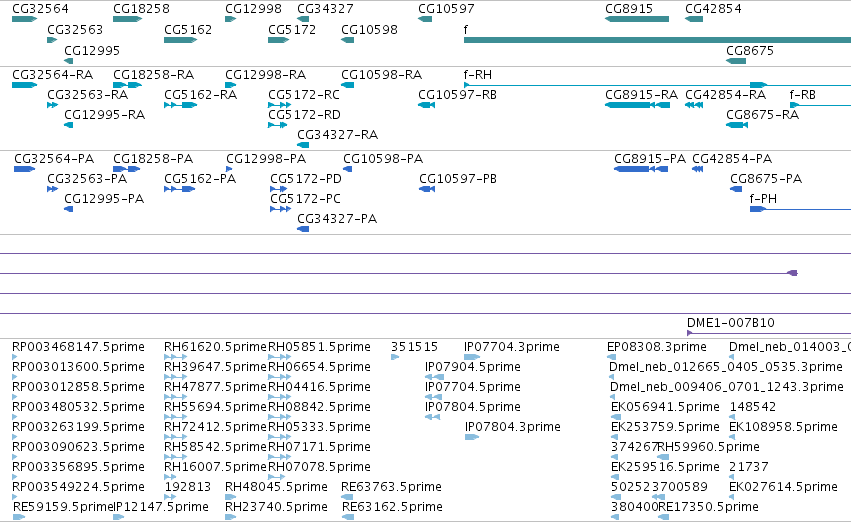Click protein CG5172-PC
This screenshot has height=522, width=851.
coord(306,199)
